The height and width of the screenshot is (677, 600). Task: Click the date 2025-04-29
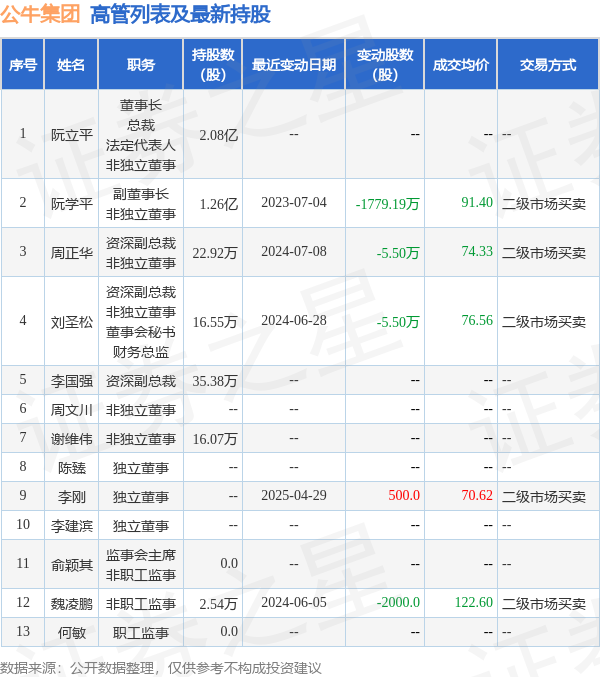(294, 495)
